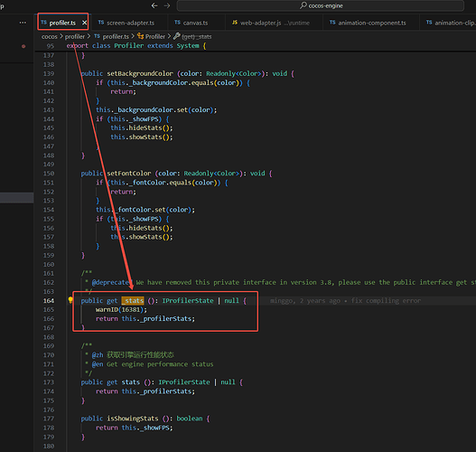Image resolution: width=476 pixels, height=452 pixels.
Task: Expand the cocos breadcrumb folder
Action: (x=50, y=36)
